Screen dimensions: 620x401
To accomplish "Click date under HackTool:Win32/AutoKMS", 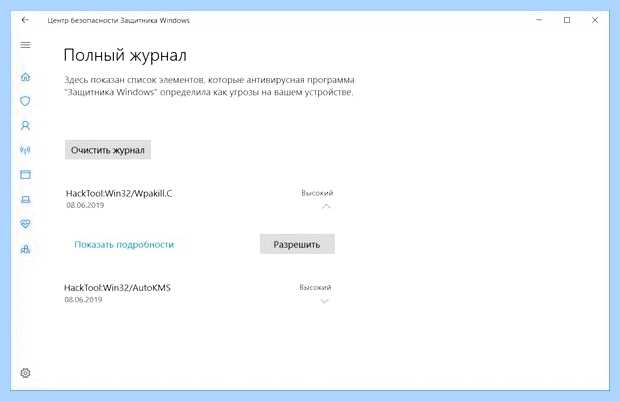I will point(83,299).
